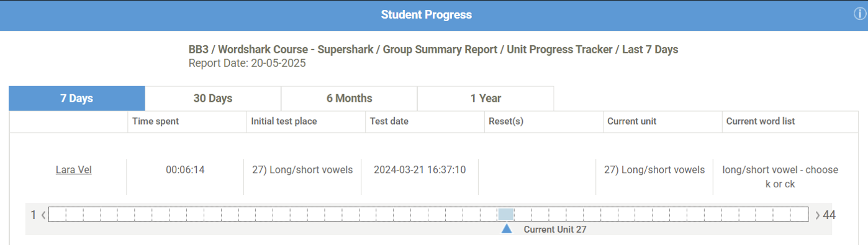Switch to the 1 Year tab
Viewport: 868px width, 245px height.
click(486, 99)
